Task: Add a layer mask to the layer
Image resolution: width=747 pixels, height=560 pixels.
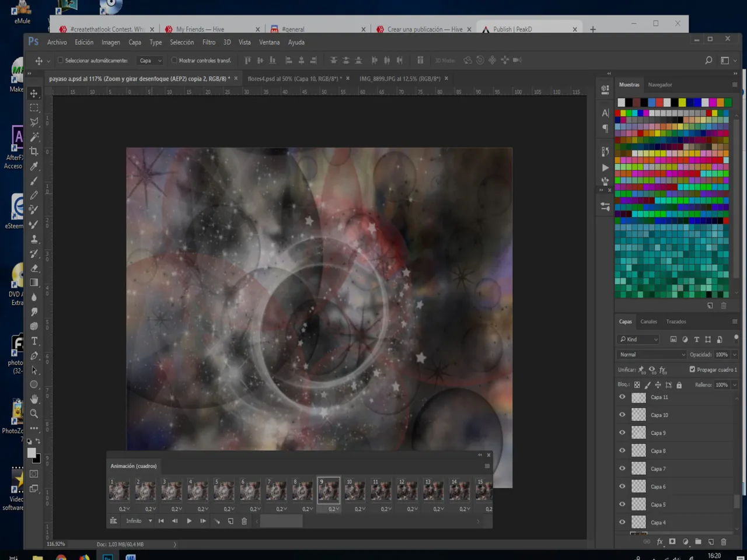Action: coord(672,542)
